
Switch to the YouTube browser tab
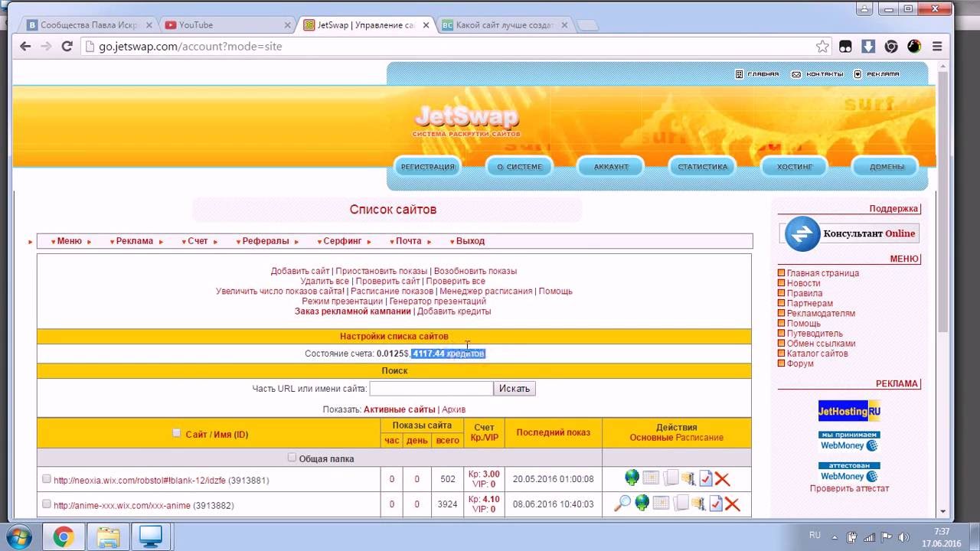tap(227, 25)
